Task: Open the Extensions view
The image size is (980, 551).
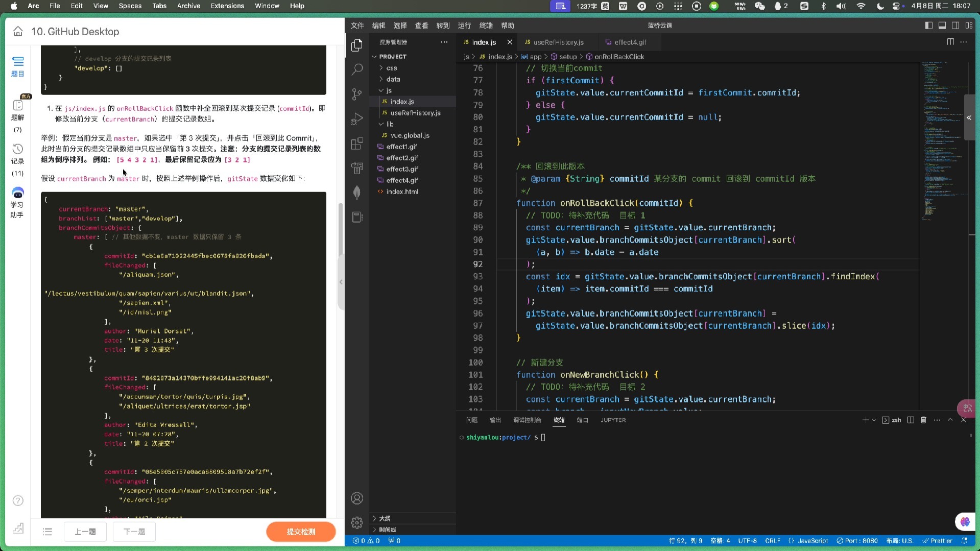Action: (x=356, y=143)
